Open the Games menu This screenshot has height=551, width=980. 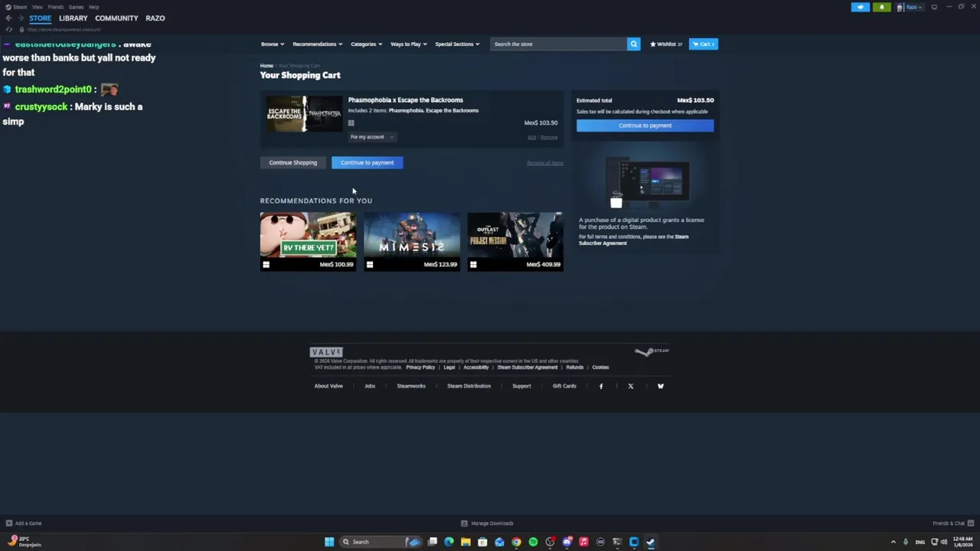pyautogui.click(x=76, y=7)
